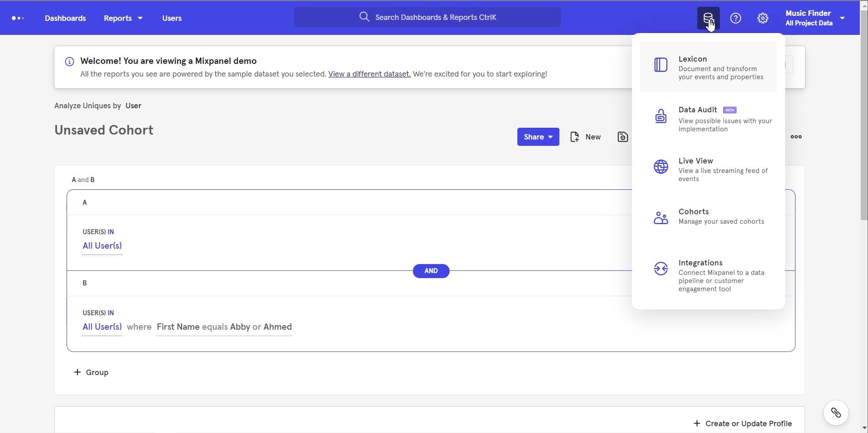Click the search magnifier icon
Screen dimensions: 868x433
pos(365,17)
